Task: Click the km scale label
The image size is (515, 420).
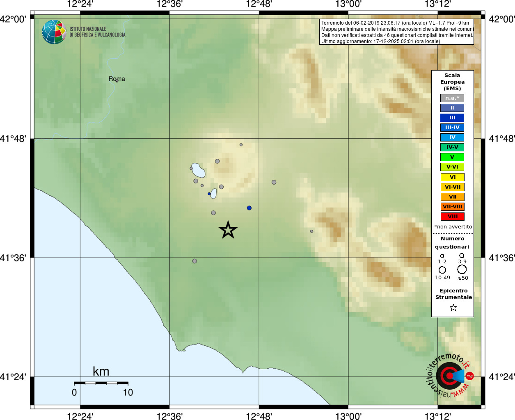Action: coord(101,372)
